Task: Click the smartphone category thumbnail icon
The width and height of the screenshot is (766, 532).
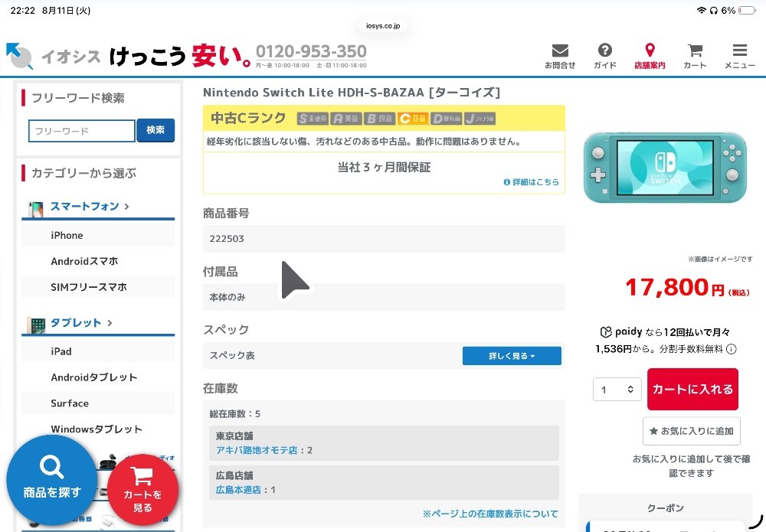Action: click(x=36, y=209)
